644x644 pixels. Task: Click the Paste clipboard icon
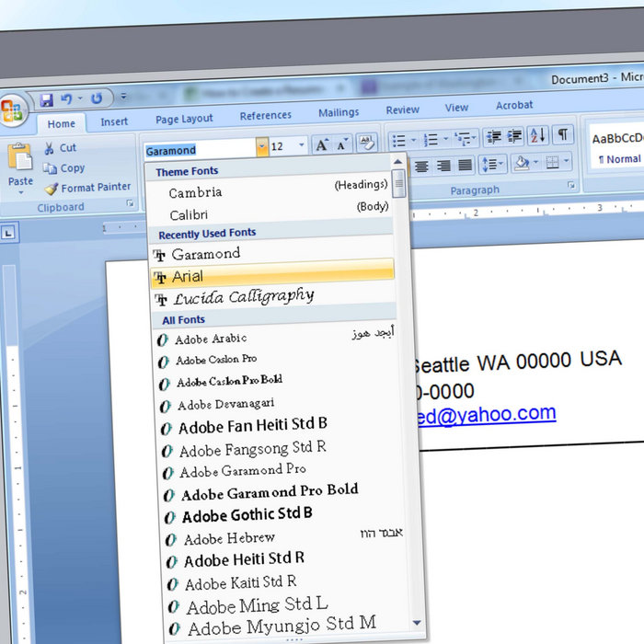click(x=20, y=156)
